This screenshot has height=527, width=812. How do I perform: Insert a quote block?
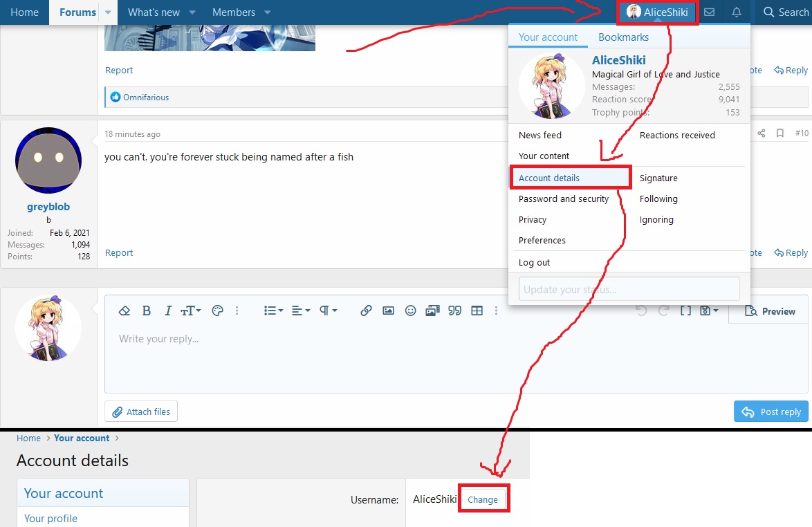pyautogui.click(x=454, y=311)
